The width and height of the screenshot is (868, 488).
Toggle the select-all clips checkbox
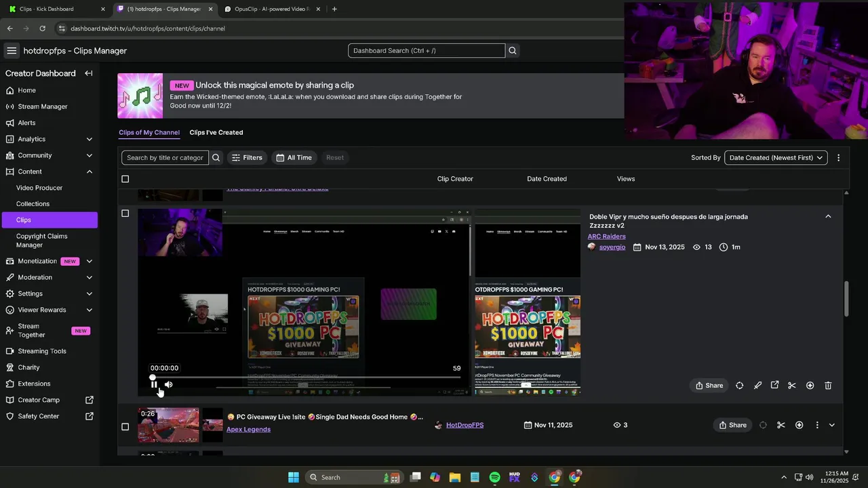[x=125, y=179]
